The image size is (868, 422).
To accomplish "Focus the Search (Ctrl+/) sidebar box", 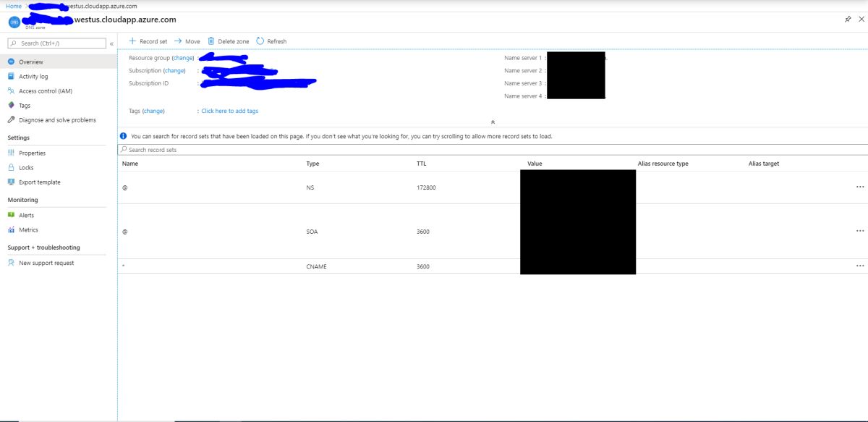I will [57, 43].
